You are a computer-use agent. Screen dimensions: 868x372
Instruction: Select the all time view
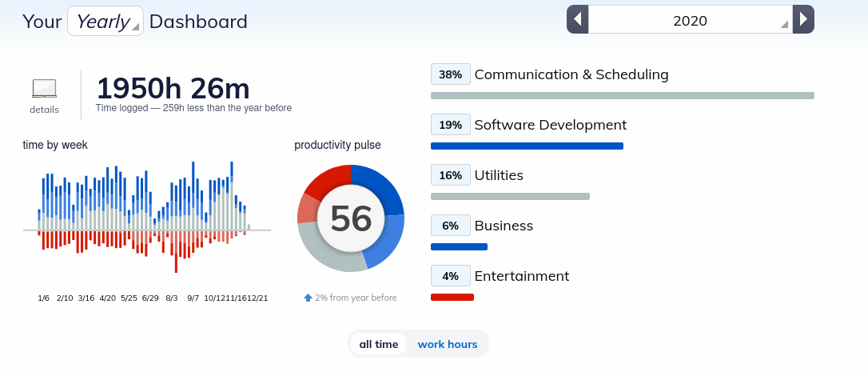[379, 344]
